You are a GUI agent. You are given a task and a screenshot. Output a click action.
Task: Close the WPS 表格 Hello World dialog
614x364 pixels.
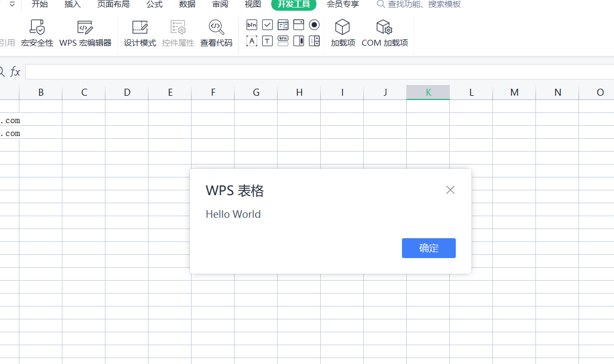(450, 189)
